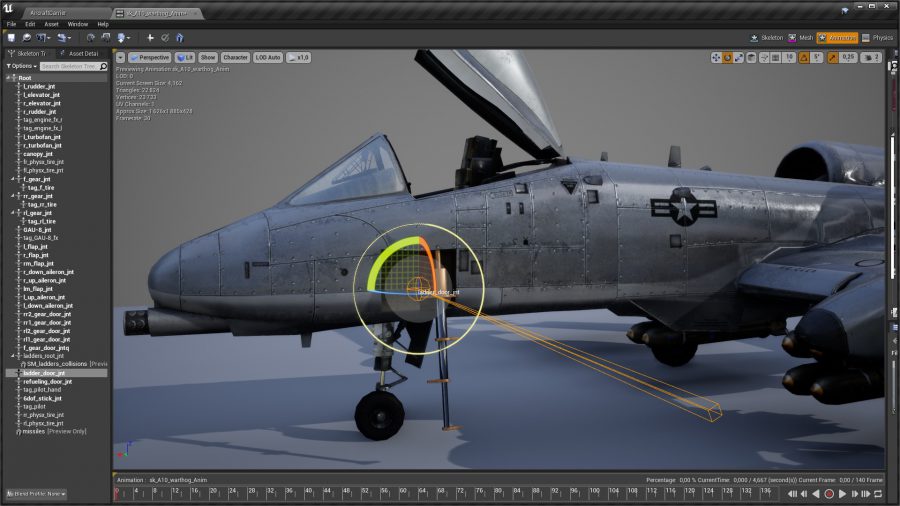This screenshot has width=900, height=506.
Task: Click the grid snap value 10
Action: [789, 57]
